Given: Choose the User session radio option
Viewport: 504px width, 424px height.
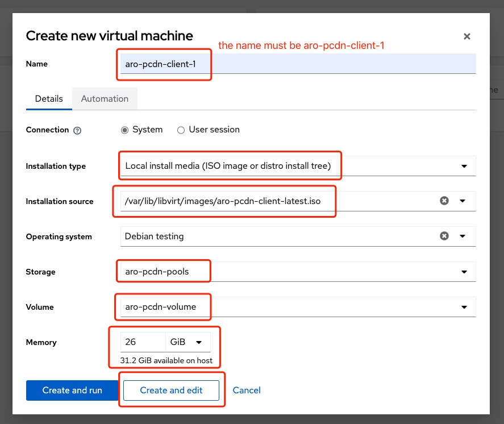Looking at the screenshot, I should tap(181, 130).
